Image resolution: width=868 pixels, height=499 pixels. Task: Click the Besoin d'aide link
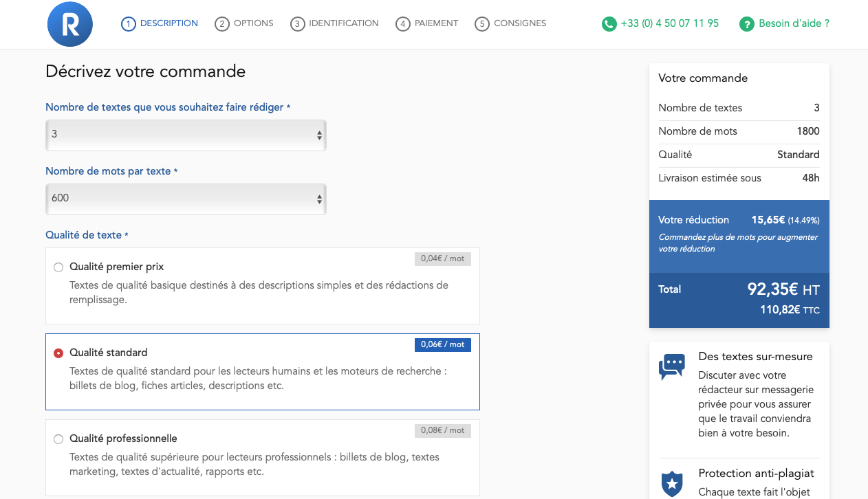tap(794, 23)
